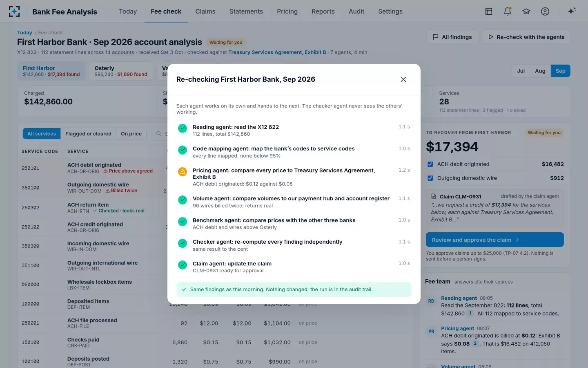
Task: Open the Statements tab
Action: pyautogui.click(x=246, y=11)
